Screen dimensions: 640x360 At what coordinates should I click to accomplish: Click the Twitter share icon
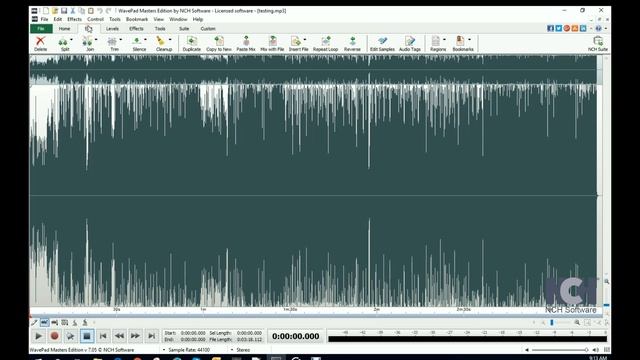point(559,28)
